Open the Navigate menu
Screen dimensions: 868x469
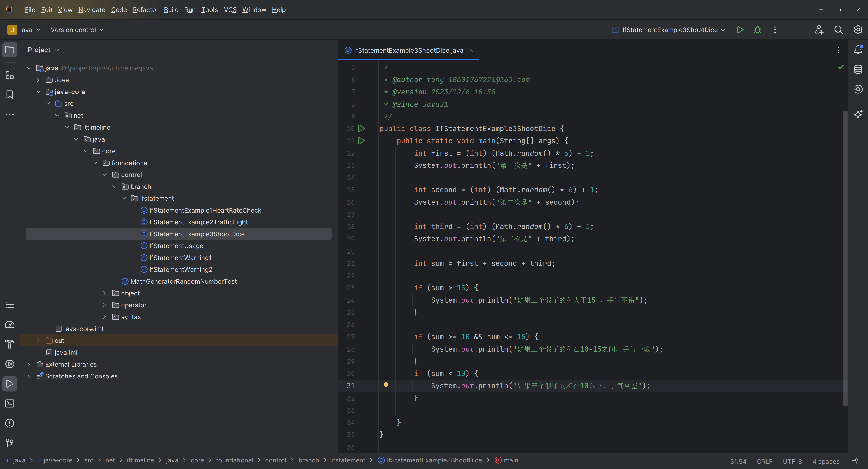pos(92,10)
